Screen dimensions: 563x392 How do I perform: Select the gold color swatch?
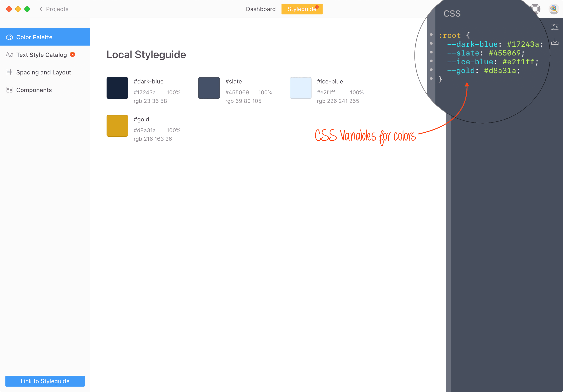117,126
